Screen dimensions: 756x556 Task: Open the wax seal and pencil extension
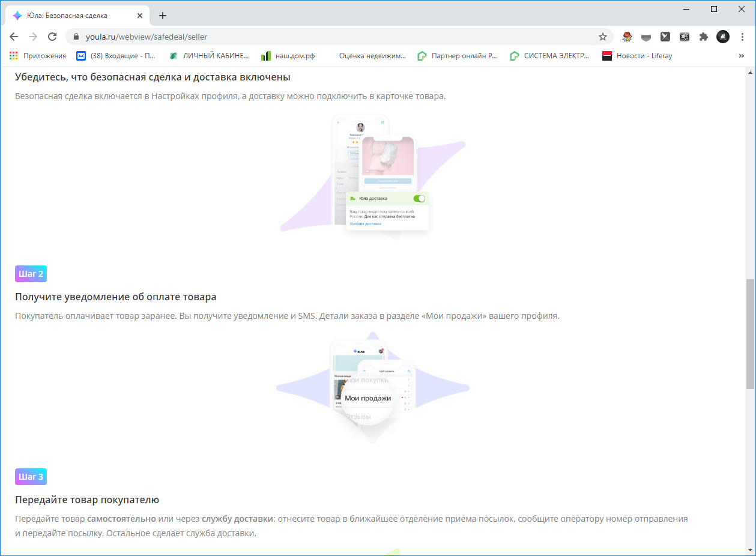pos(627,37)
